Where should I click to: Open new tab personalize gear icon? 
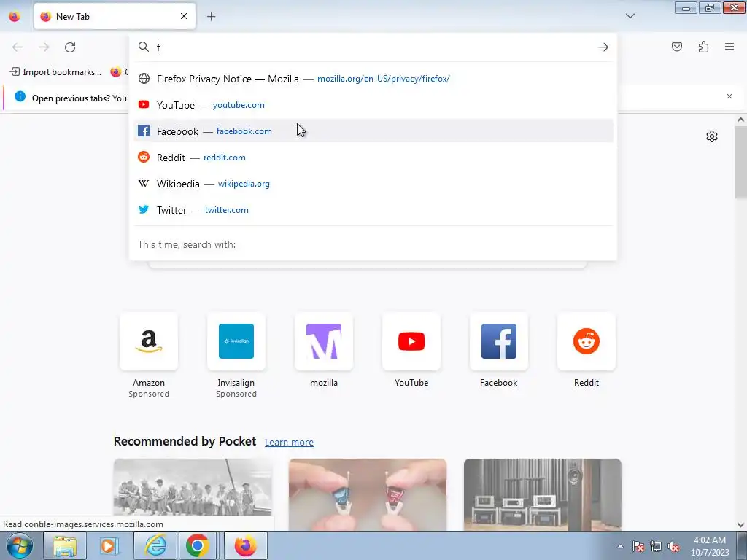pos(712,136)
